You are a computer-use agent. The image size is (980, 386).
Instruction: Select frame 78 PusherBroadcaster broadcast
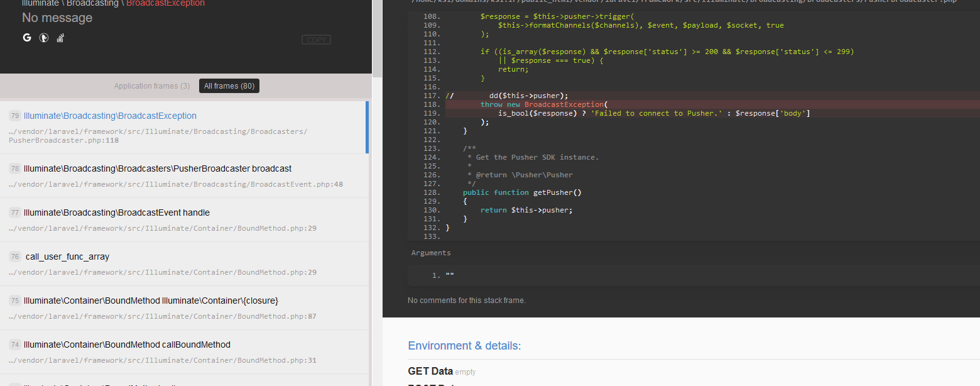(184, 176)
